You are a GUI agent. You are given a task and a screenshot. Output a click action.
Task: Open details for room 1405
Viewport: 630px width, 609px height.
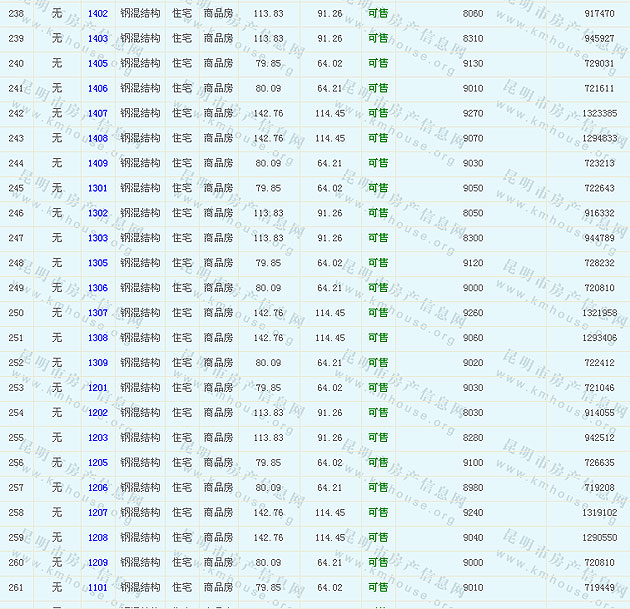[97, 64]
